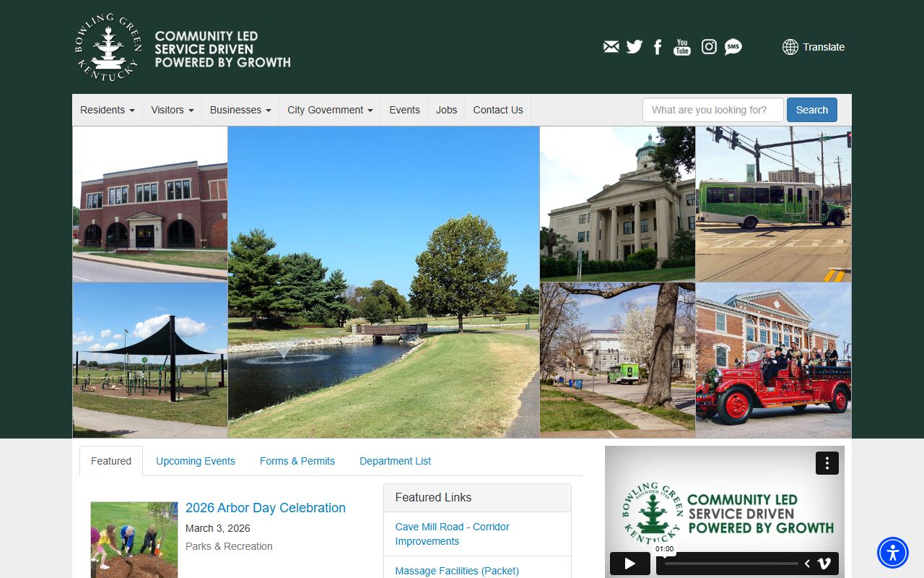Click the Vimeo logo in video player
This screenshot has height=578, width=924.
[824, 564]
